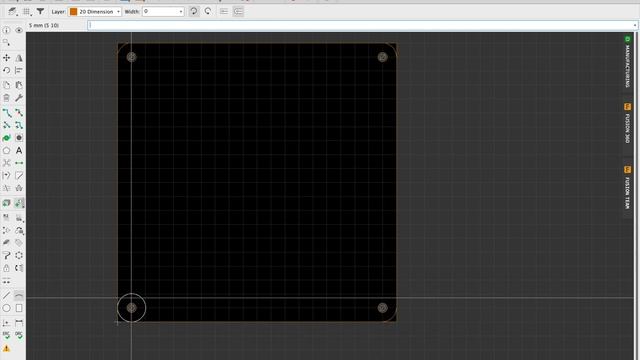Select the Align tool
Viewport: 640px width, 360px height.
pyautogui.click(x=19, y=70)
